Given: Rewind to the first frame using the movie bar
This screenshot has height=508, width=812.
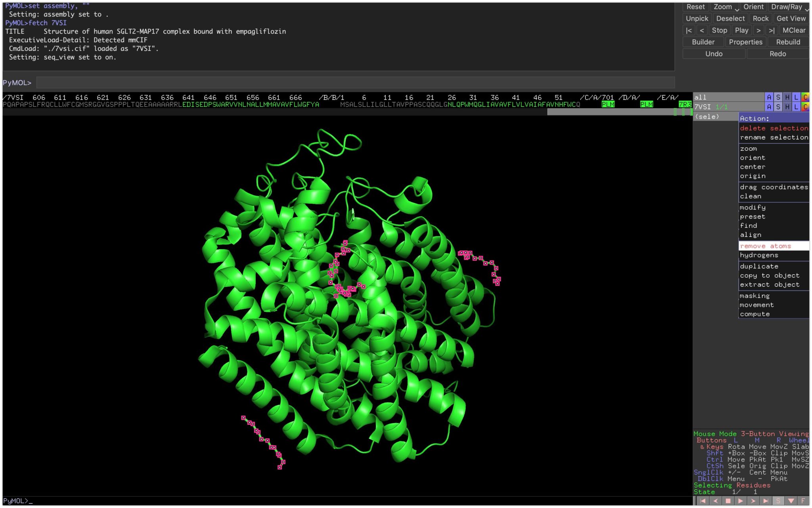Looking at the screenshot, I should tap(703, 501).
